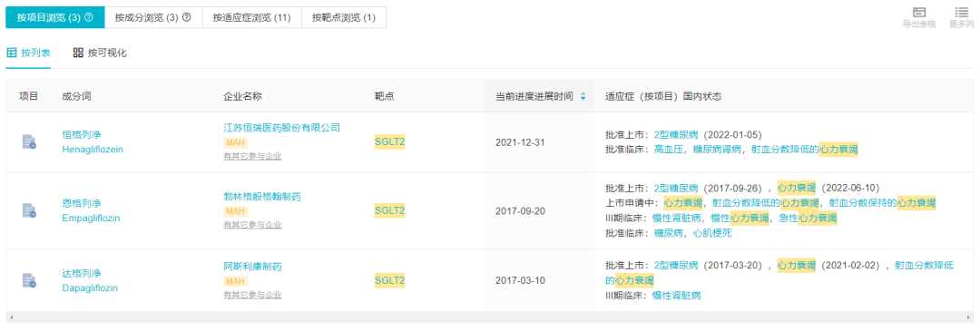Select the 按靶点浏览 (1) tab

344,17
